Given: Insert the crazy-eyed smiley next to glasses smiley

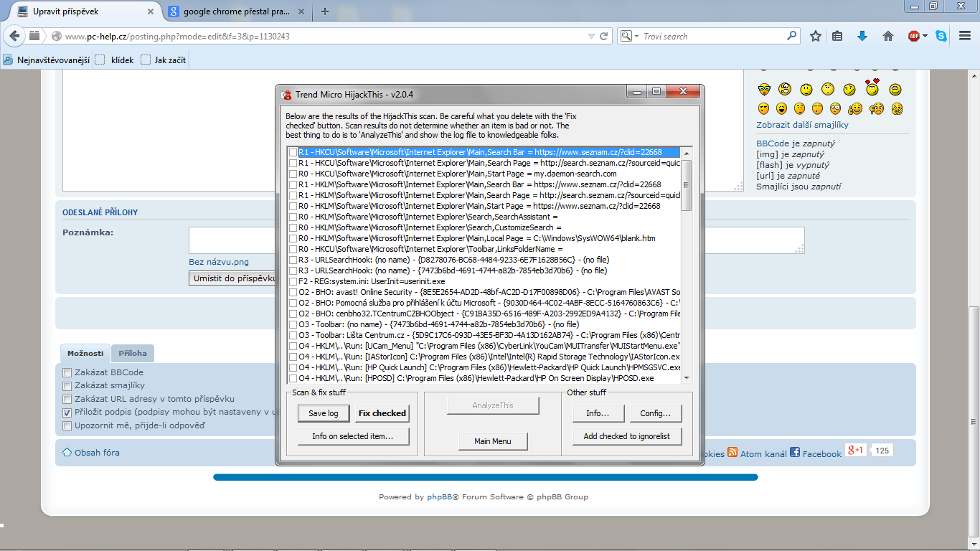Looking at the screenshot, I should pyautogui.click(x=785, y=90).
